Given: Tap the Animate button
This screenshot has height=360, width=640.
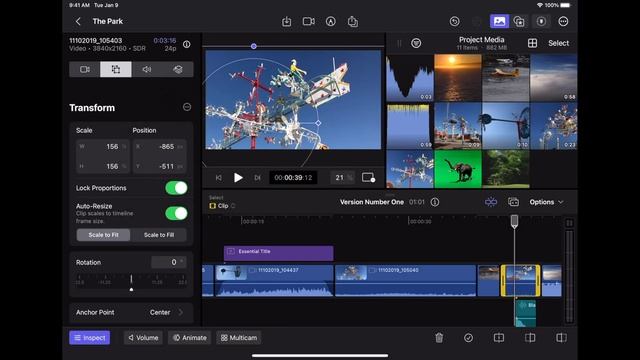Looking at the screenshot, I should [x=190, y=338].
